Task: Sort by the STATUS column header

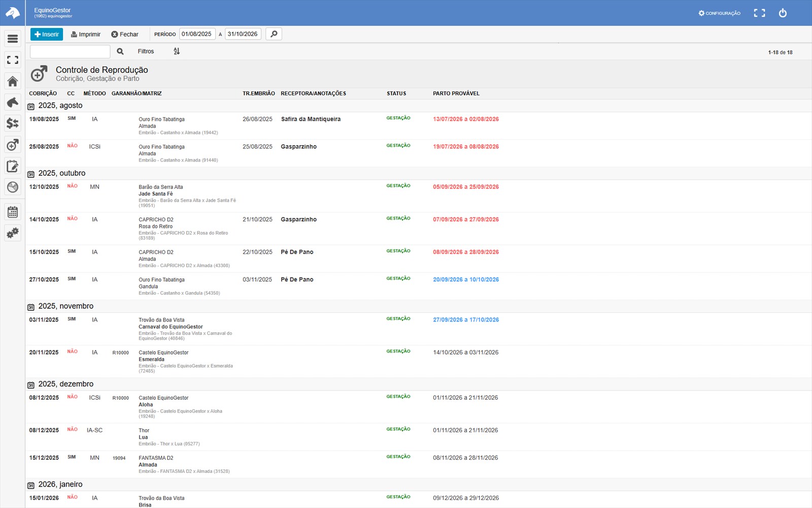Action: (396, 93)
